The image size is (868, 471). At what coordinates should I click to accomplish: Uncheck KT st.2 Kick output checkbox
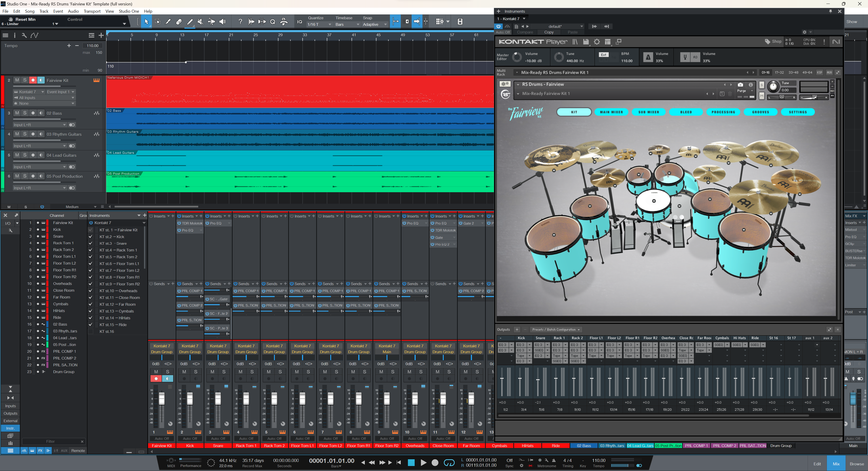(90, 237)
